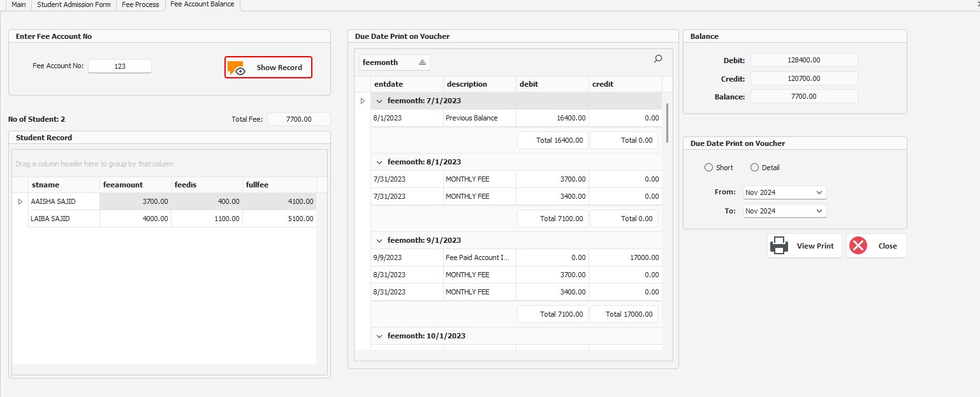Open the To month dropdown

(x=819, y=211)
